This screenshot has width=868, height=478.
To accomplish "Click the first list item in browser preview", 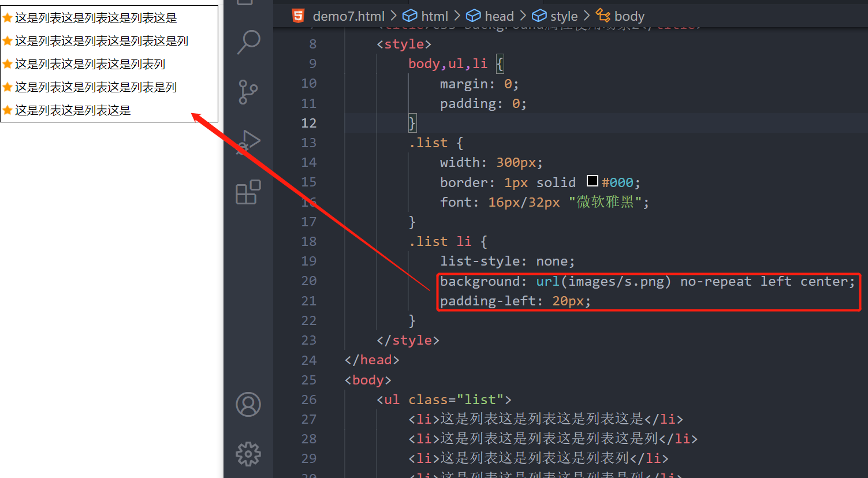I will pyautogui.click(x=96, y=18).
